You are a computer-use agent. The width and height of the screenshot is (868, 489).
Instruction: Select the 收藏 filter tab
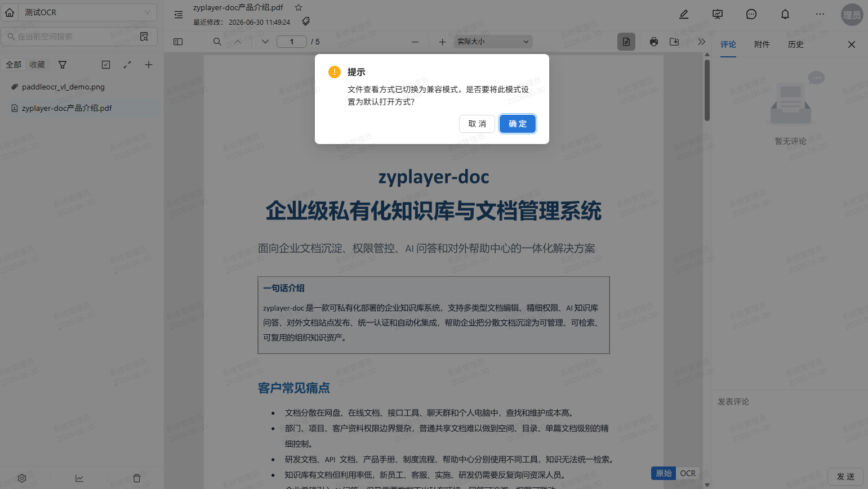[37, 65]
